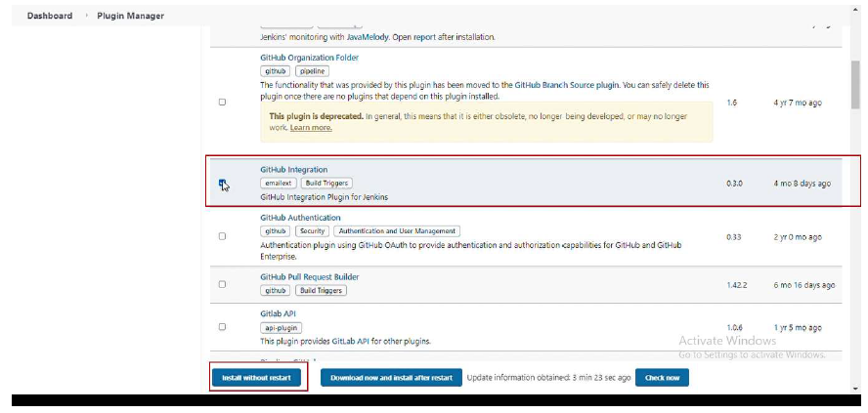Select the GitHub Authentication plugin checkbox
868x413 pixels.
(222, 236)
